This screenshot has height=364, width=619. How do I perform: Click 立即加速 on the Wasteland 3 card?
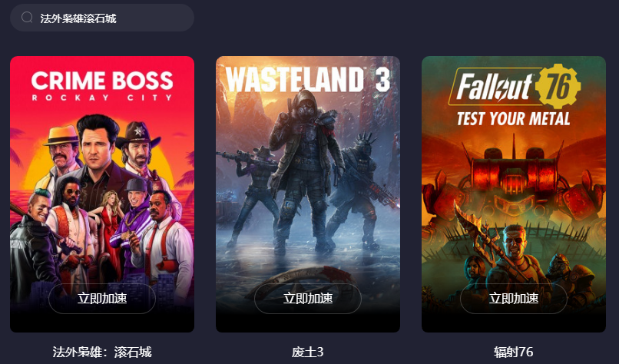point(308,299)
